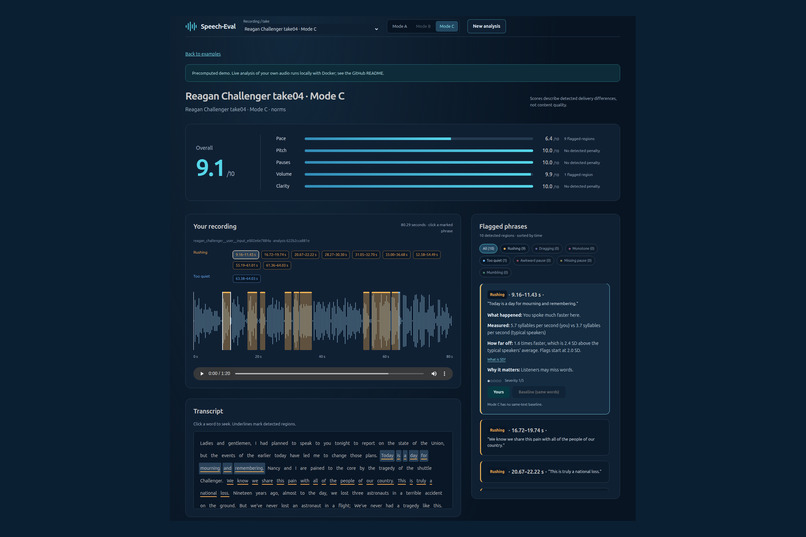Select the 33.00–36.68 s rushing time chip
The width and height of the screenshot is (806, 537).
pyautogui.click(x=396, y=254)
